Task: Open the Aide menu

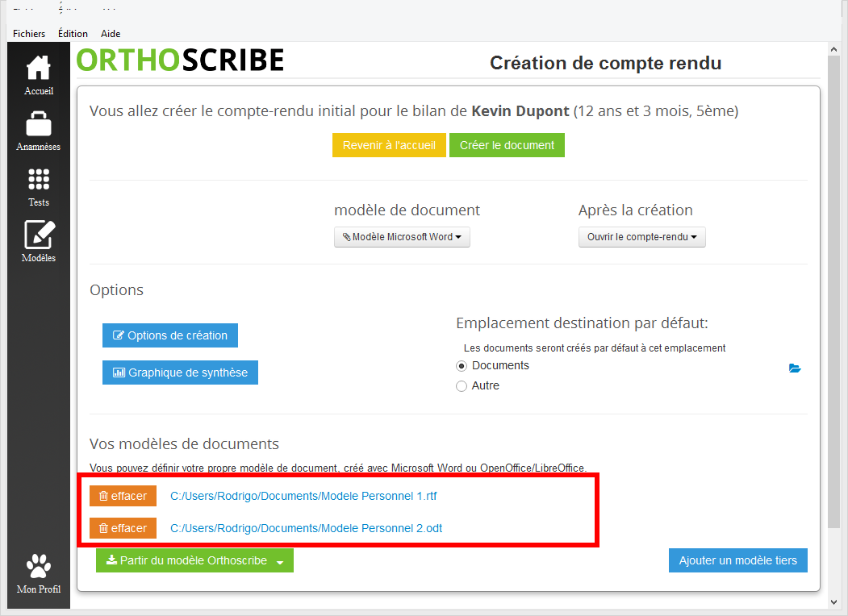Action: (111, 34)
